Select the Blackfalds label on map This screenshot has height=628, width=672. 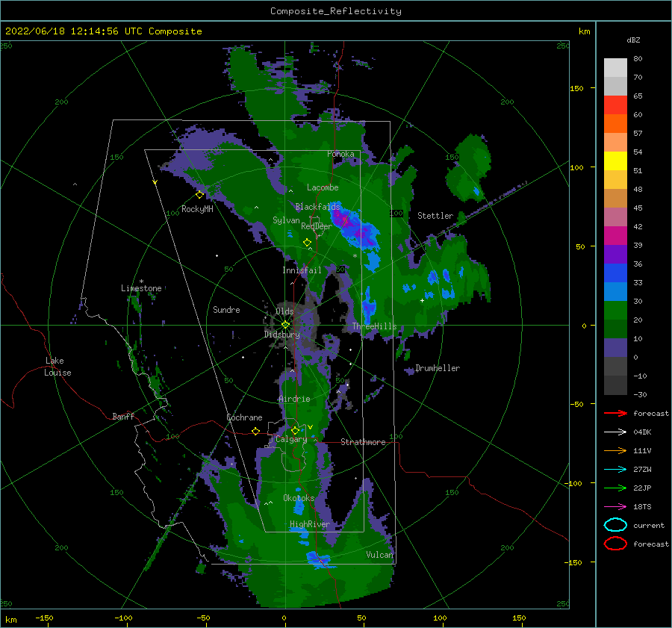coord(317,207)
